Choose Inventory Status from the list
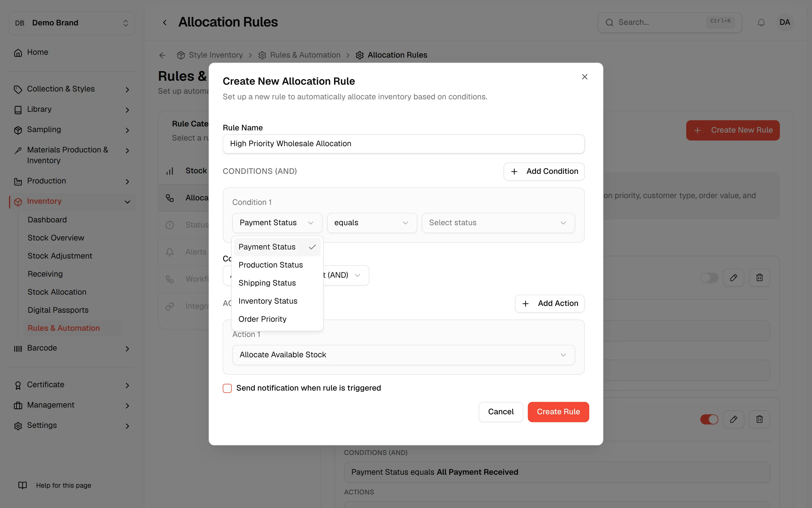This screenshot has height=508, width=812. (277, 301)
